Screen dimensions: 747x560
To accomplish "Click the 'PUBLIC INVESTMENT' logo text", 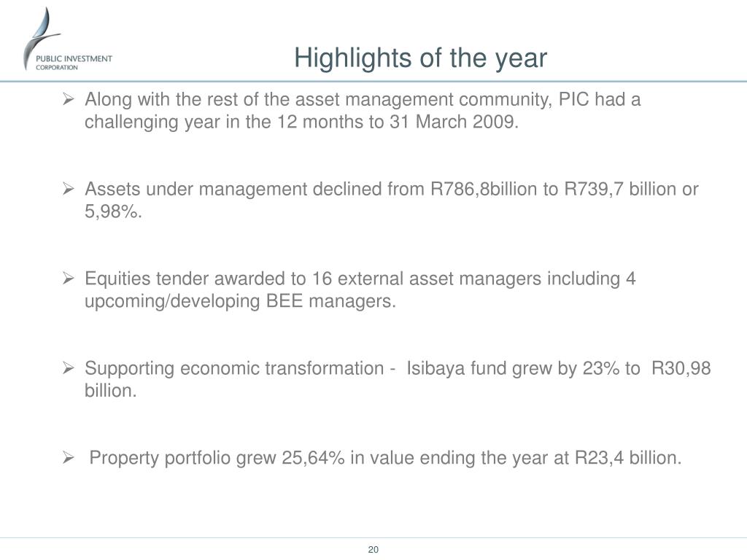I will (74, 58).
